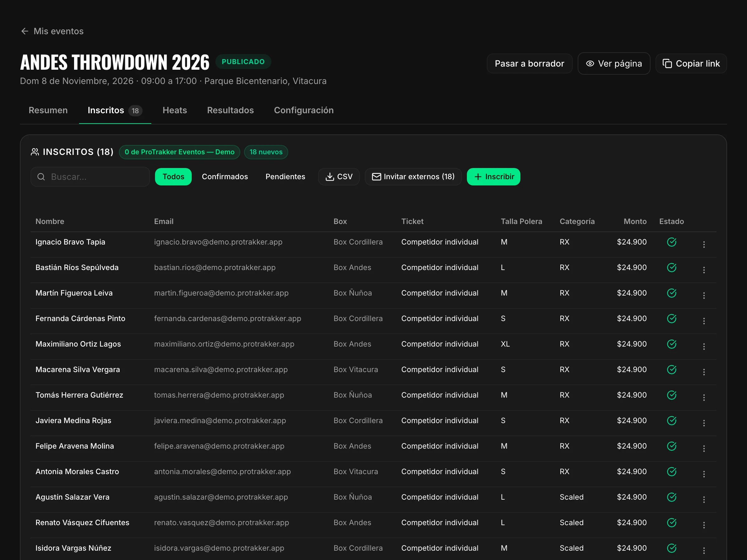Filter by Pendientes

(x=285, y=176)
